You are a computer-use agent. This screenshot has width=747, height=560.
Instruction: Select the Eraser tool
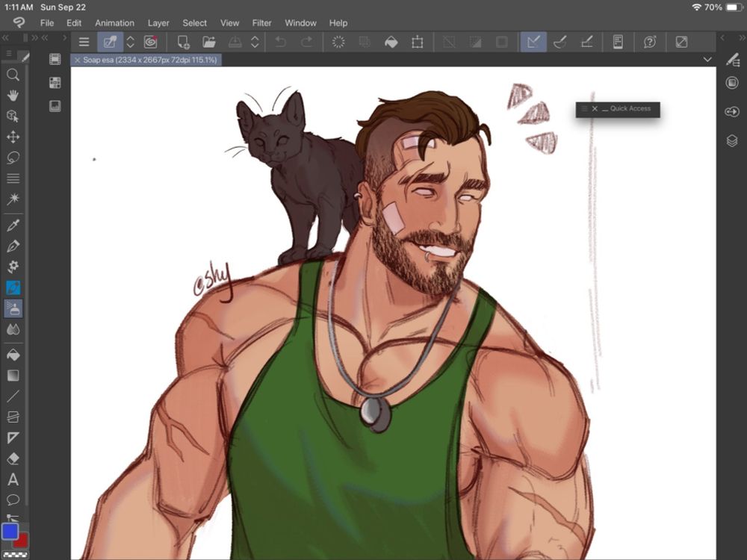click(13, 458)
